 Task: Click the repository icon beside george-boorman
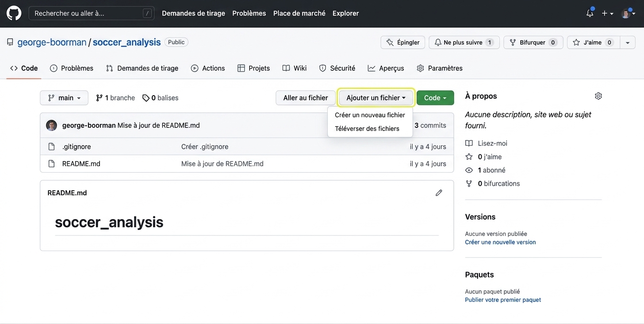pos(10,42)
